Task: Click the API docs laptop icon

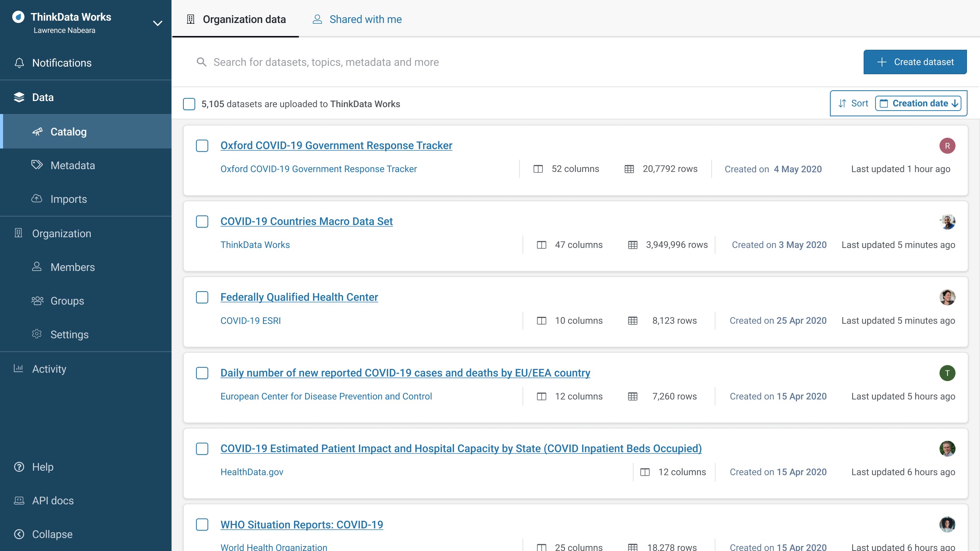Action: [19, 500]
